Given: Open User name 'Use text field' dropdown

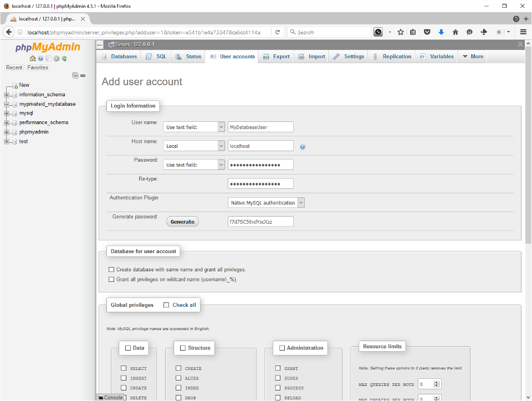Looking at the screenshot, I should click(194, 127).
